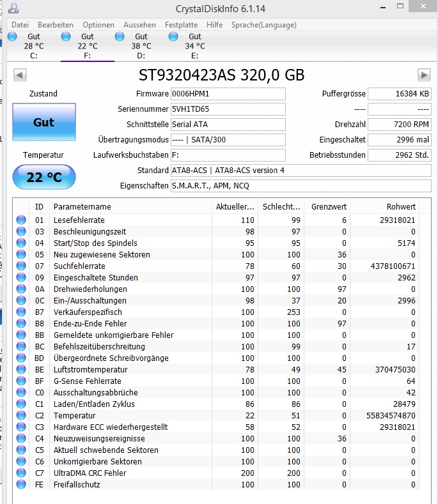Select drive D: tab at 38 °C
Screen dimensions: 438x504
tap(141, 46)
